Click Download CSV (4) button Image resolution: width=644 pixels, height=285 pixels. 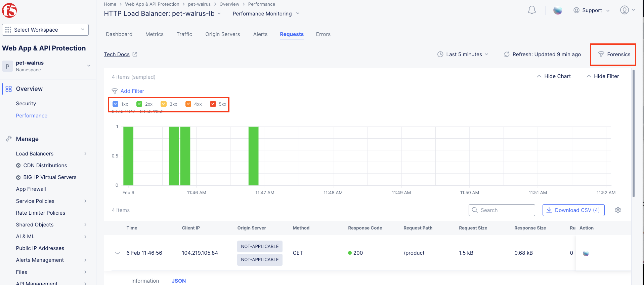573,210
